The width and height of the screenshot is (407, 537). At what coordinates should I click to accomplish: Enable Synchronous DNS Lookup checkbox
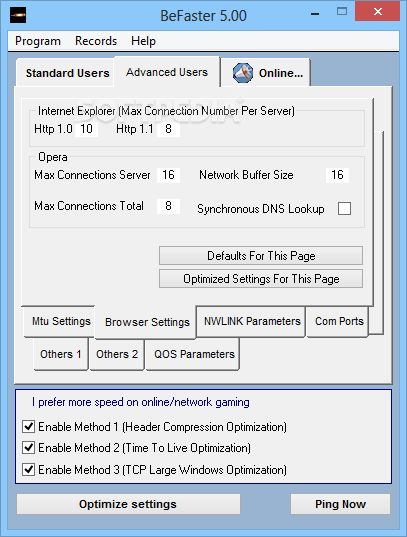pos(344,209)
